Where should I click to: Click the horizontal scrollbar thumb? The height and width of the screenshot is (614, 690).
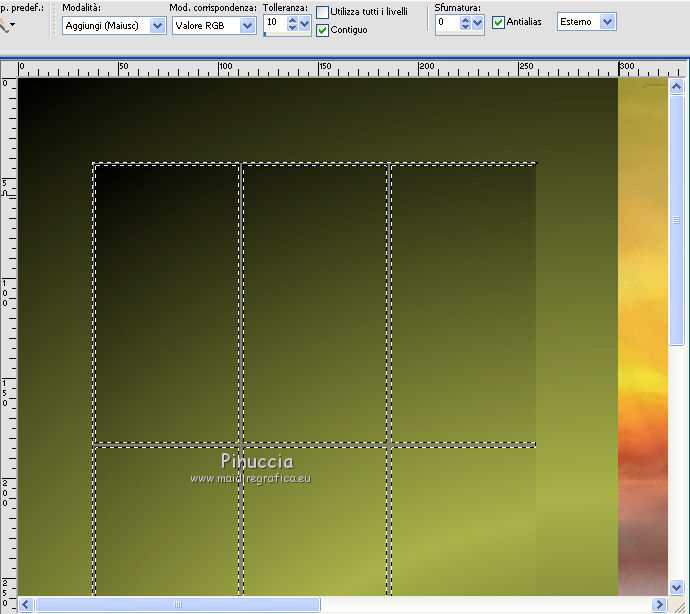point(178,605)
